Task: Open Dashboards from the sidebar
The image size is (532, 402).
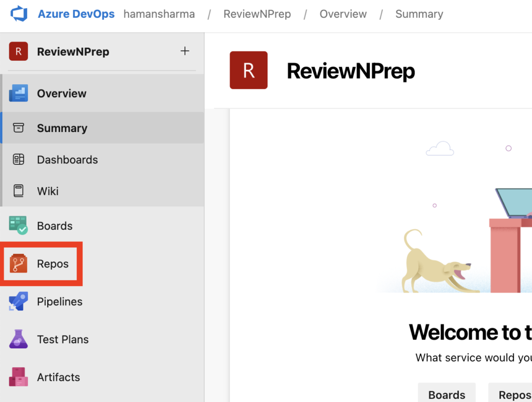Action: [x=103, y=159]
